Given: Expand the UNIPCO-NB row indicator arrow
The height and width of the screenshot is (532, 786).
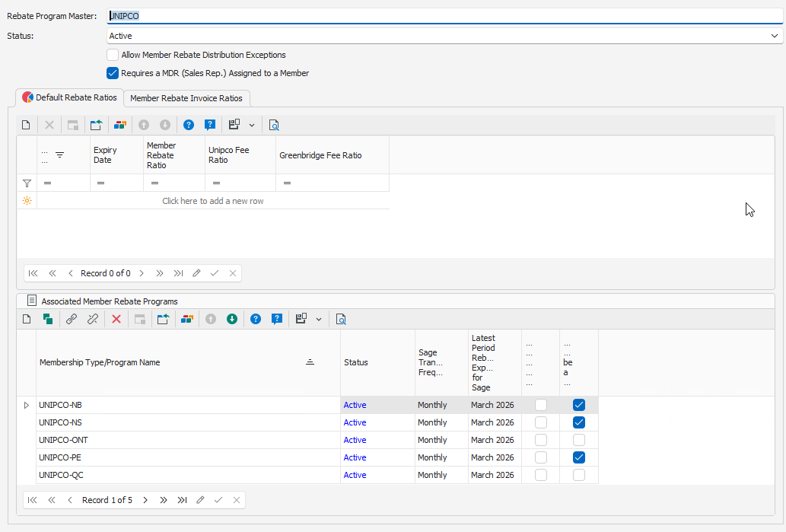Looking at the screenshot, I should click(27, 405).
